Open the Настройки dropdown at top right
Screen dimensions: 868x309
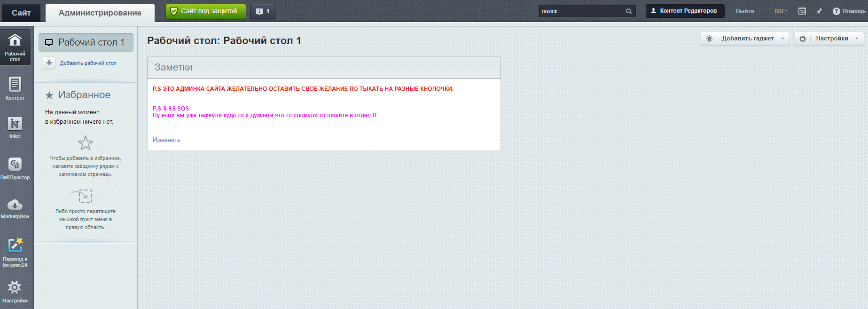point(829,39)
